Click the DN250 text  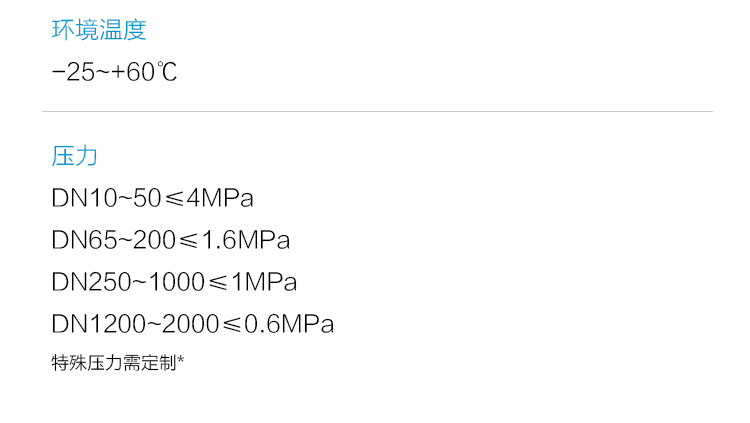[91, 282]
